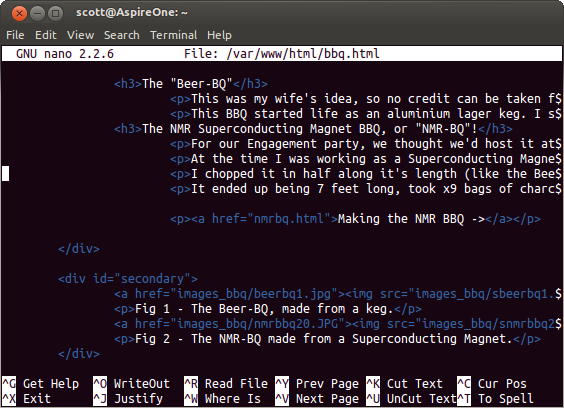The width and height of the screenshot is (564, 408).
Task: Click the "Beer-BQ" h3 heading line
Action: (x=191, y=84)
